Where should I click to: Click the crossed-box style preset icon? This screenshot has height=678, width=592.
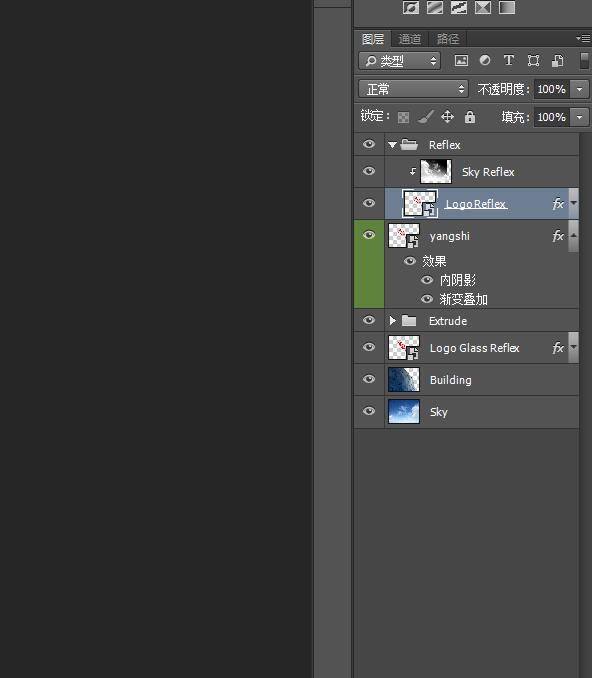coord(483,7)
